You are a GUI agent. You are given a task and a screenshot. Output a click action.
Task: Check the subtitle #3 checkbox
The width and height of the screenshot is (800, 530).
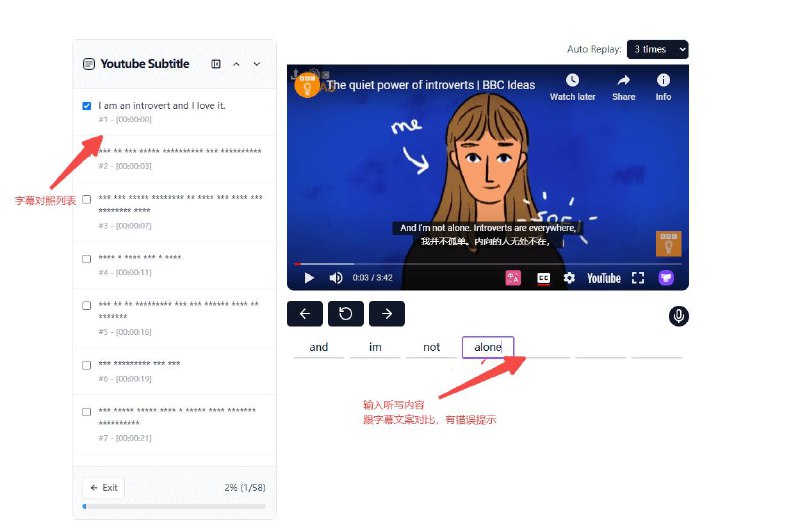tap(87, 199)
